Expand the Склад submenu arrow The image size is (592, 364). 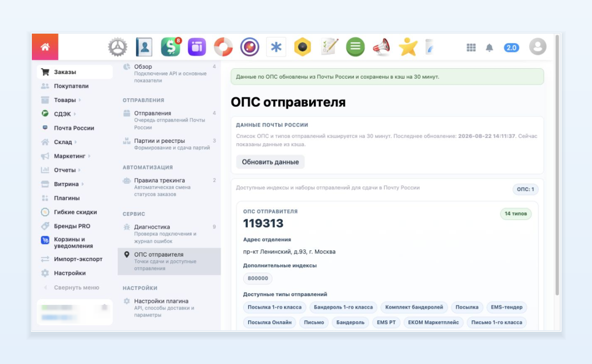click(76, 142)
